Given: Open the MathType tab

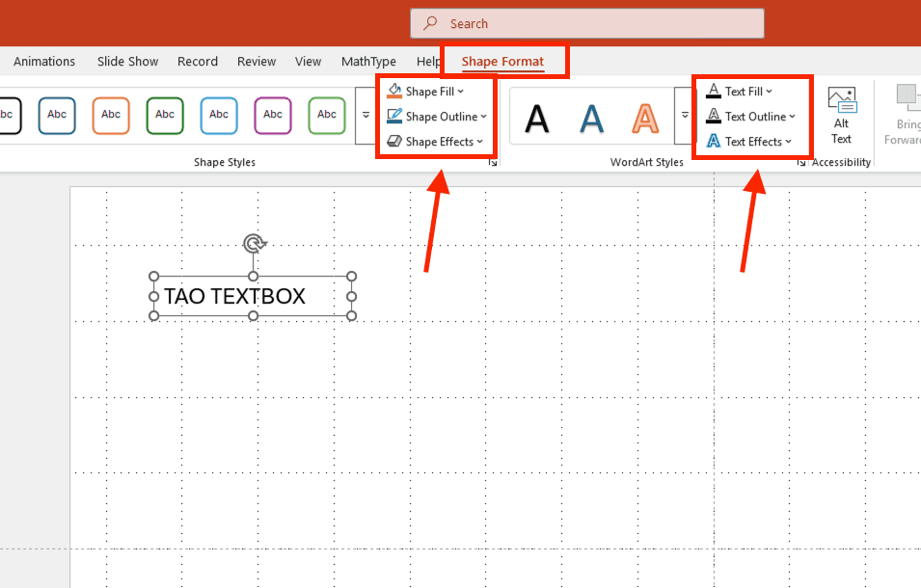Looking at the screenshot, I should (368, 61).
